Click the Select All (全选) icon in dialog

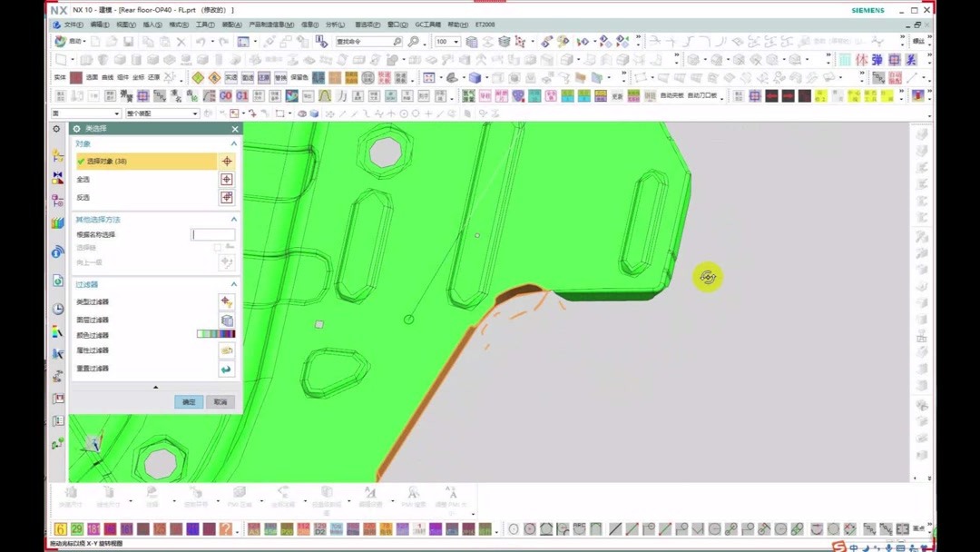click(x=227, y=179)
